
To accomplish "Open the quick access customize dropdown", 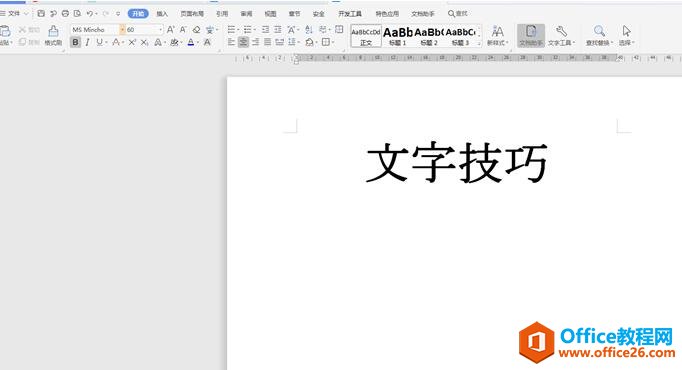I will pyautogui.click(x=118, y=13).
